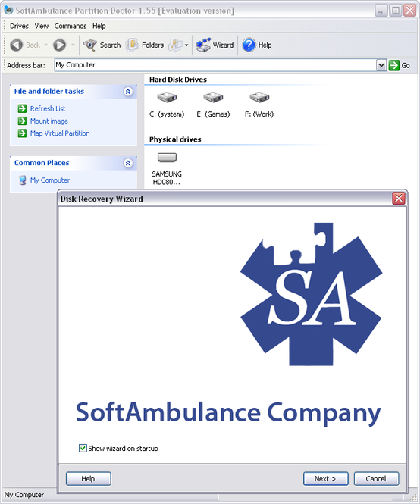Collapse the Common Places panel

click(128, 163)
